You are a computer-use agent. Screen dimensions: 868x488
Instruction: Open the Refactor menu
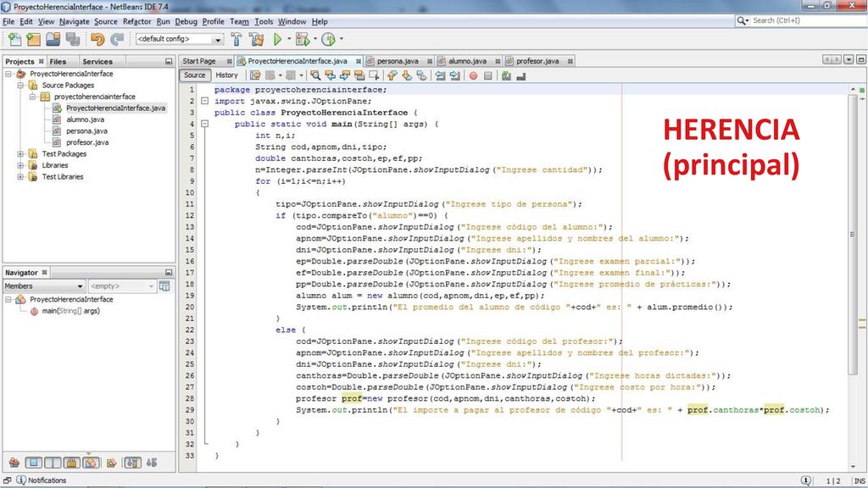coord(136,21)
